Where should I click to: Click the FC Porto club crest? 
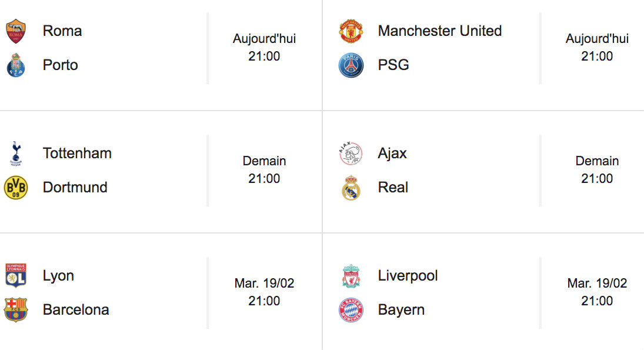[x=16, y=65]
